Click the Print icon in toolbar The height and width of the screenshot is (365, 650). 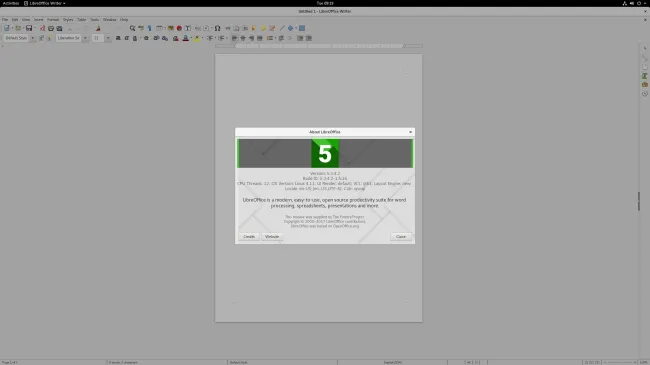pyautogui.click(x=51, y=28)
